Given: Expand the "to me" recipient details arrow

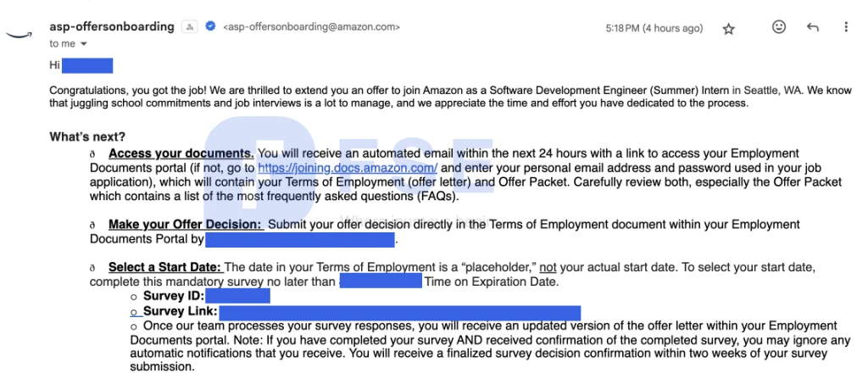Looking at the screenshot, I should (x=84, y=44).
